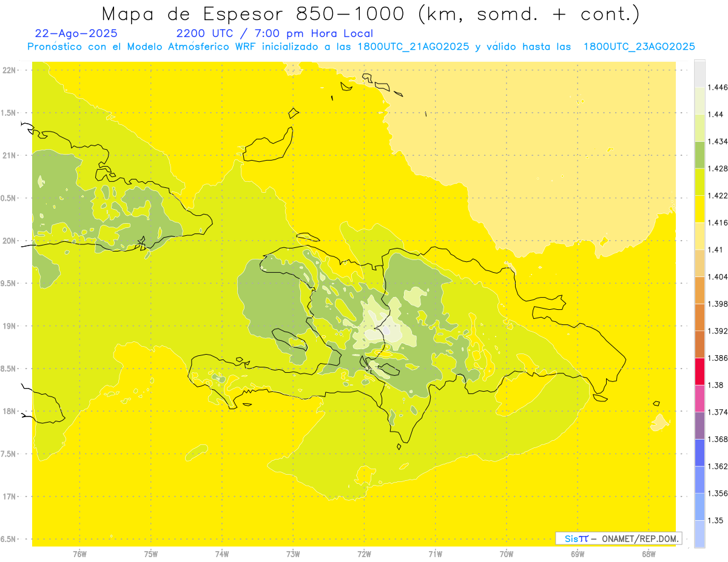728x562 pixels.
Task: Click the longitude label "72W"
Action: tap(364, 554)
